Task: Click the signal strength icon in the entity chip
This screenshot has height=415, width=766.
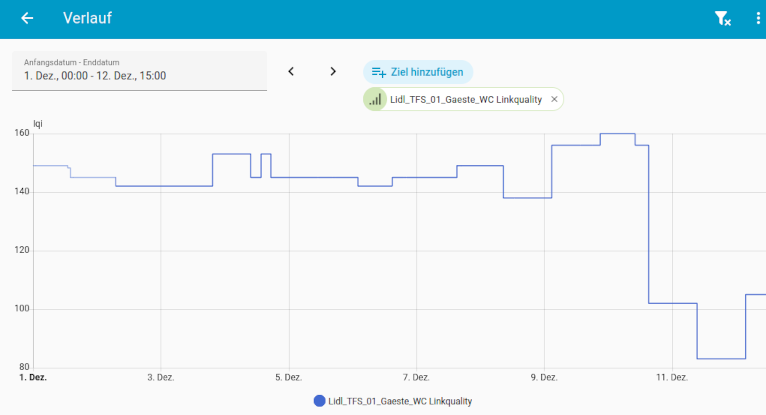Action: [375, 99]
